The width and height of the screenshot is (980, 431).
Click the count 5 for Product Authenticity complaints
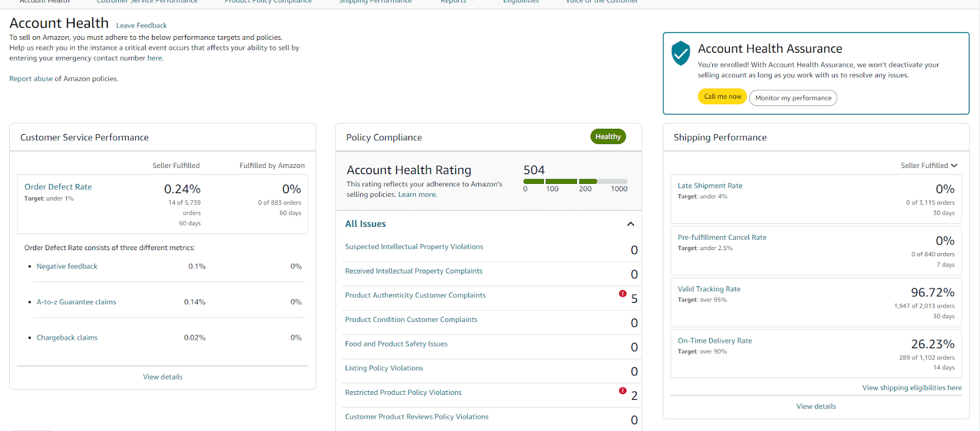click(634, 299)
